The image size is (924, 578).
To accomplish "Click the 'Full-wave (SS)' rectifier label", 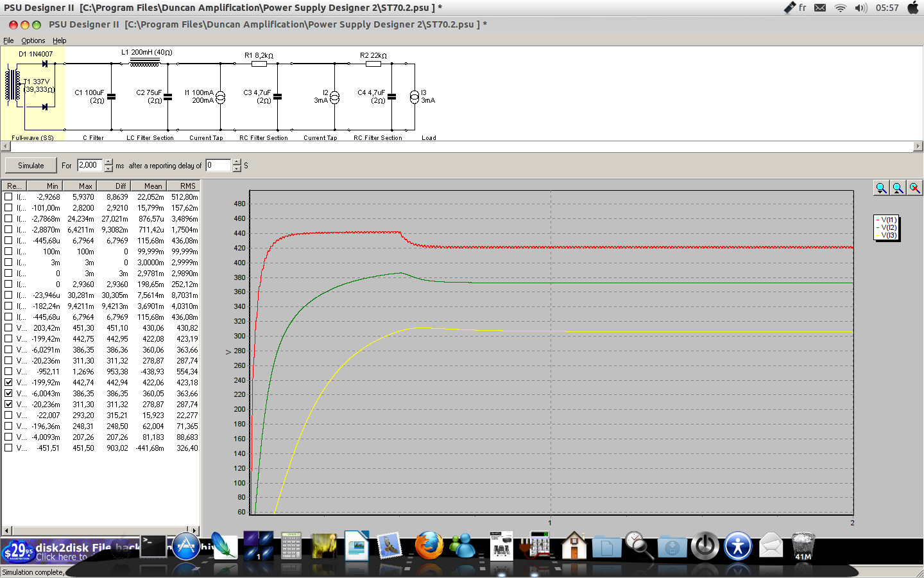I will 33,138.
